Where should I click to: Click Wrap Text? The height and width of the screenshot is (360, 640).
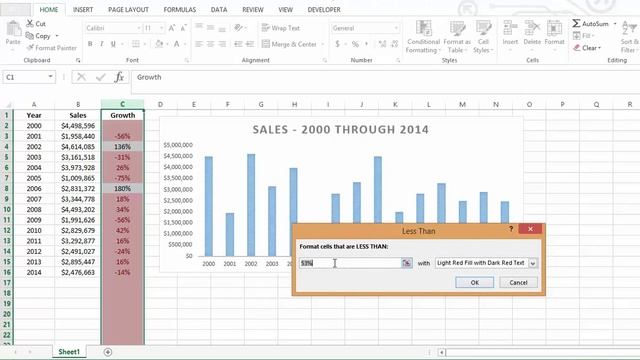[281, 28]
